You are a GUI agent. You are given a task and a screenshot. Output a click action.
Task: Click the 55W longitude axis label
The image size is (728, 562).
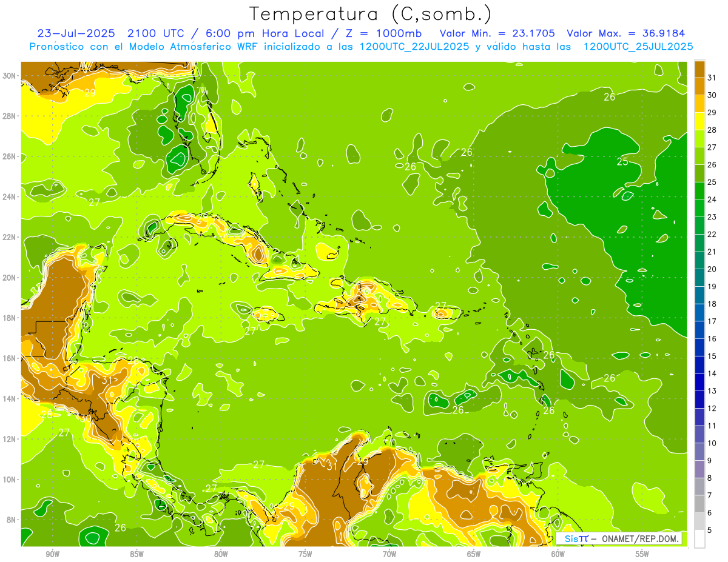point(642,554)
